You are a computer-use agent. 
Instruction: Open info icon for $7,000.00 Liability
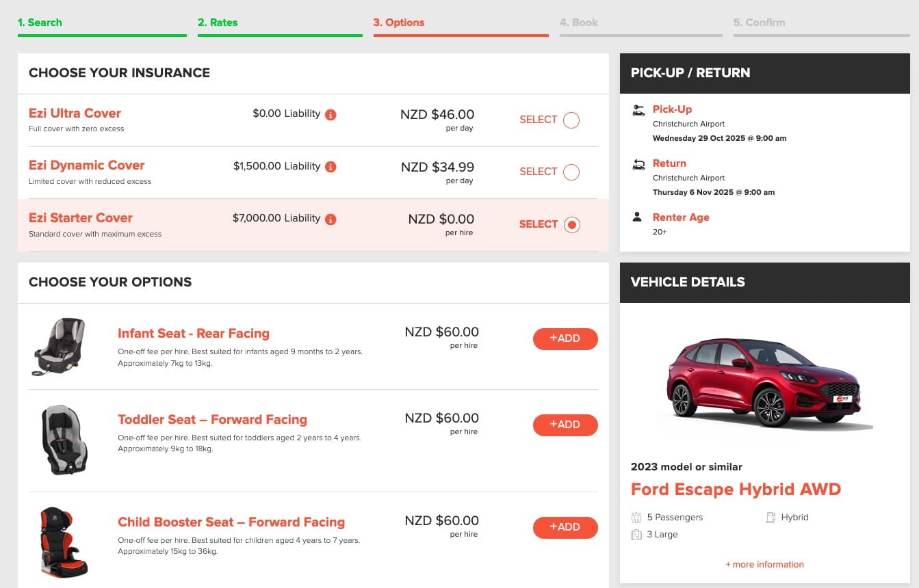pos(331,219)
